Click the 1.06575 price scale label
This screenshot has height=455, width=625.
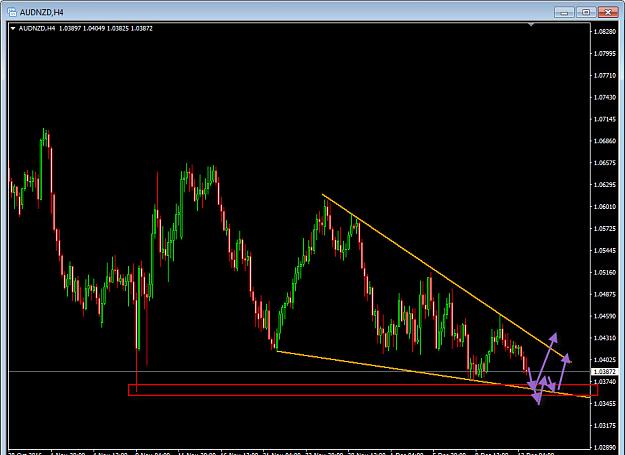(x=605, y=163)
